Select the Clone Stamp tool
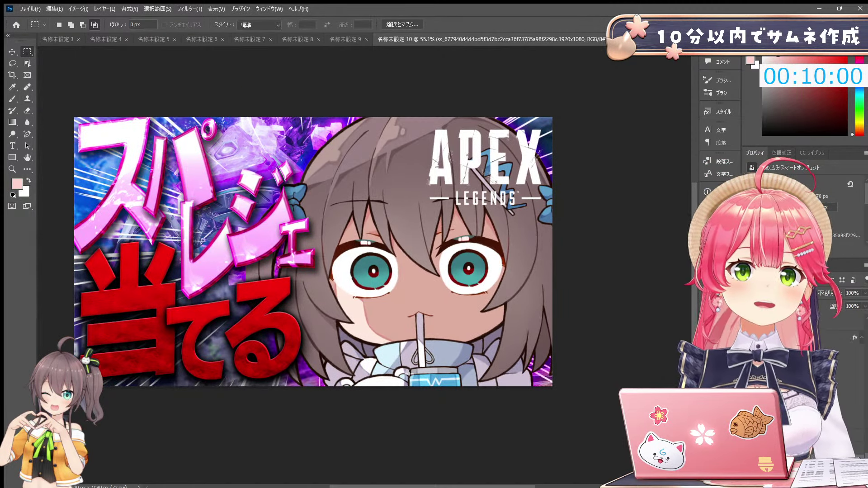Viewport: 868px width, 488px height. tap(28, 99)
